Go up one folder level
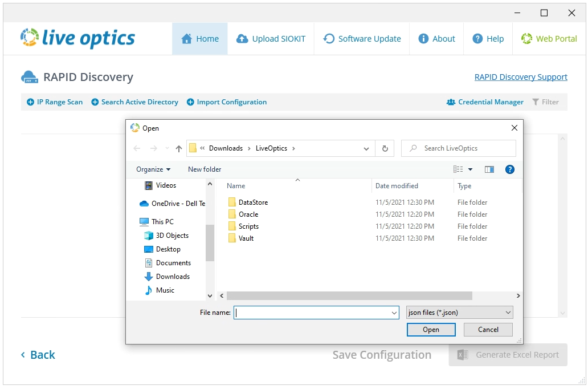Viewport: 588px width, 389px height. point(179,148)
